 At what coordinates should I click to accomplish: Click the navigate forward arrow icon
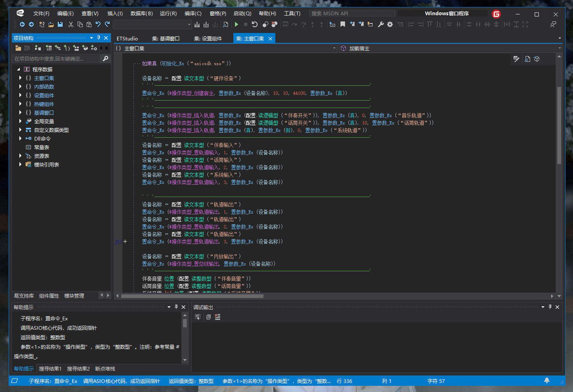[x=31, y=25]
